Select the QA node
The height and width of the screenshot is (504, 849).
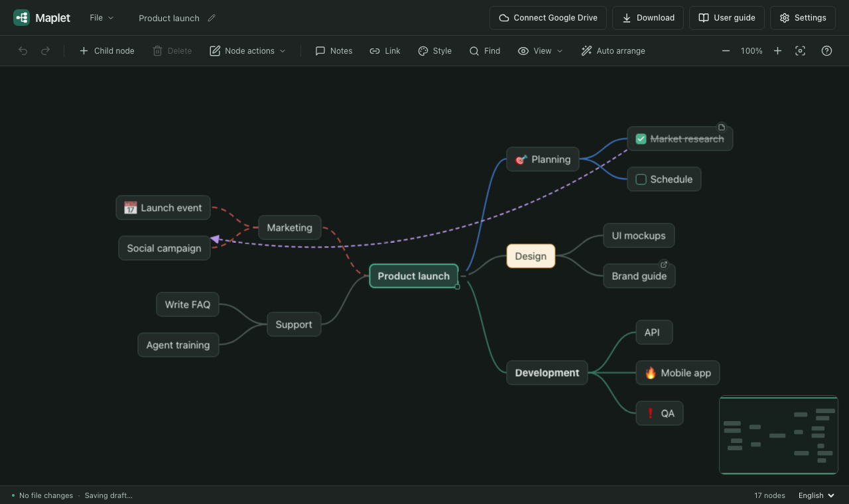659,413
